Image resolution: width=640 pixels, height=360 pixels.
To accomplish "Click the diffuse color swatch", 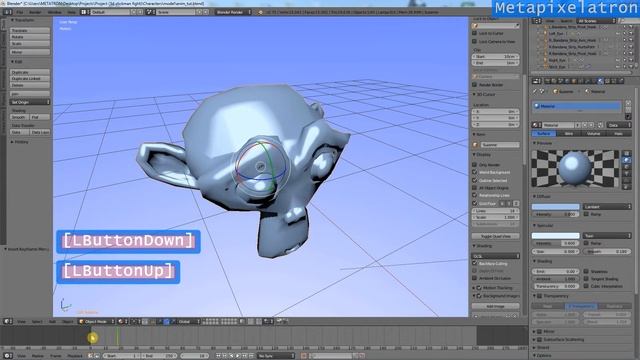I will coord(556,207).
